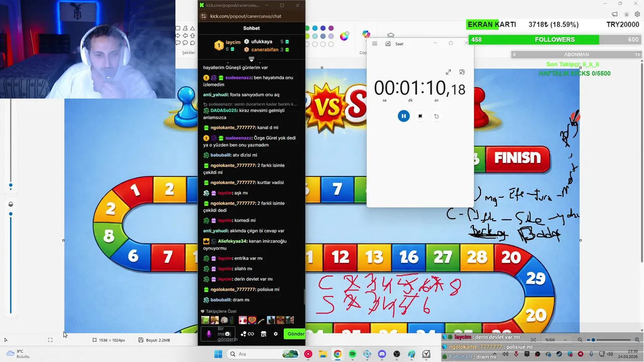Open Saat clock app from the taskbar
Image resolution: width=644 pixels, height=362 pixels.
[426, 354]
